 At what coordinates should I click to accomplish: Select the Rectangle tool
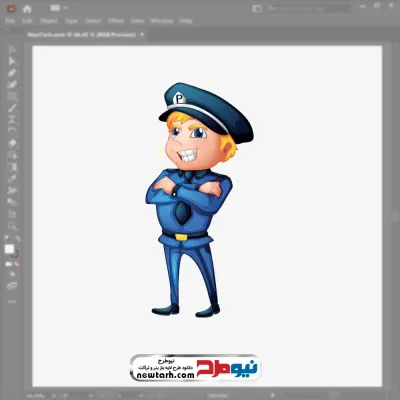coord(12,96)
